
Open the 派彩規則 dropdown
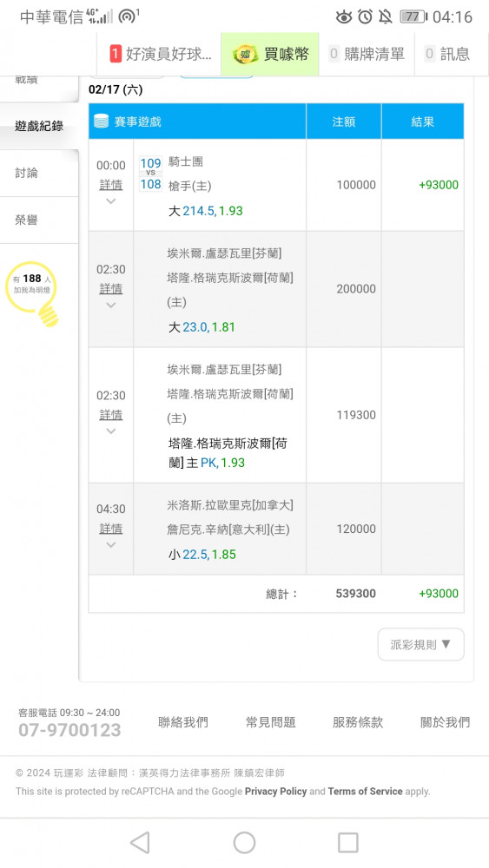[421, 644]
